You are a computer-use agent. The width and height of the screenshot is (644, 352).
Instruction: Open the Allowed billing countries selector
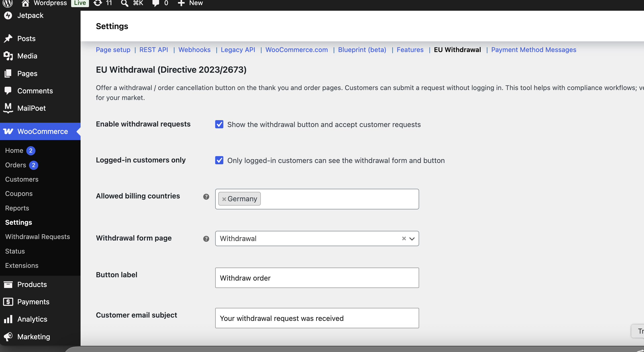317,199
